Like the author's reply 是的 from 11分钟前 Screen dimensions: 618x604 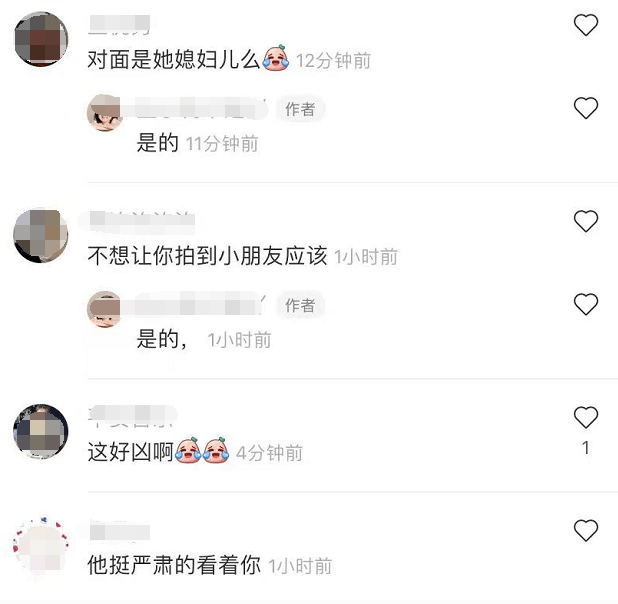tap(586, 108)
